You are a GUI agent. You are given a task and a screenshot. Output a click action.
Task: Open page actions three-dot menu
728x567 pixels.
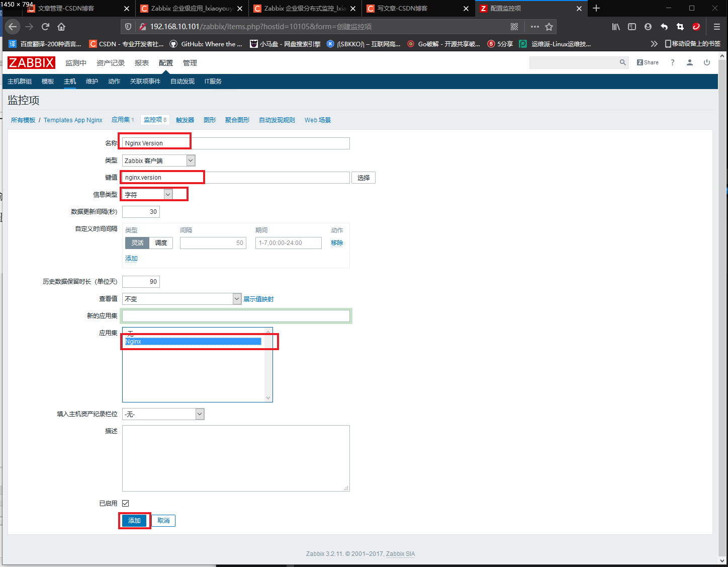point(535,27)
